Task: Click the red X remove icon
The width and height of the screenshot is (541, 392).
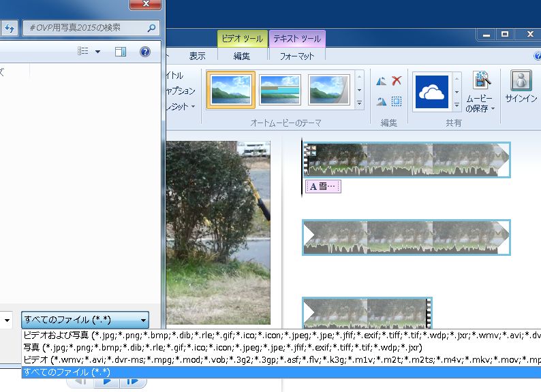Action: pos(397,81)
